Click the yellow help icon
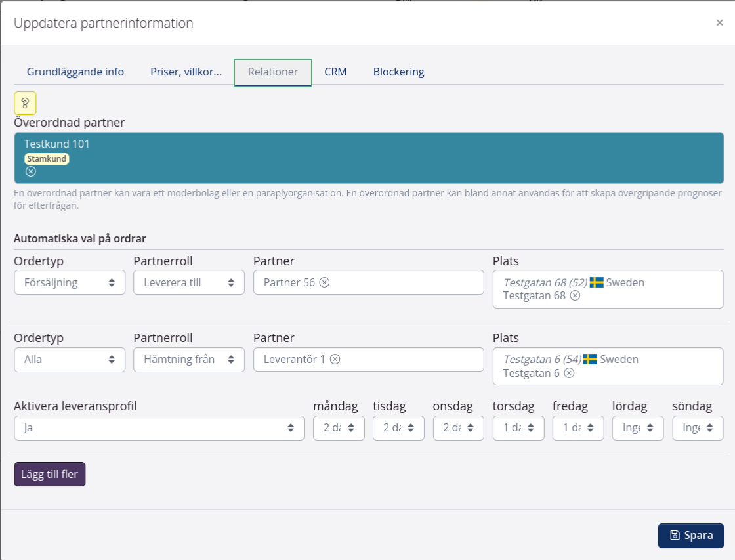 (25, 103)
